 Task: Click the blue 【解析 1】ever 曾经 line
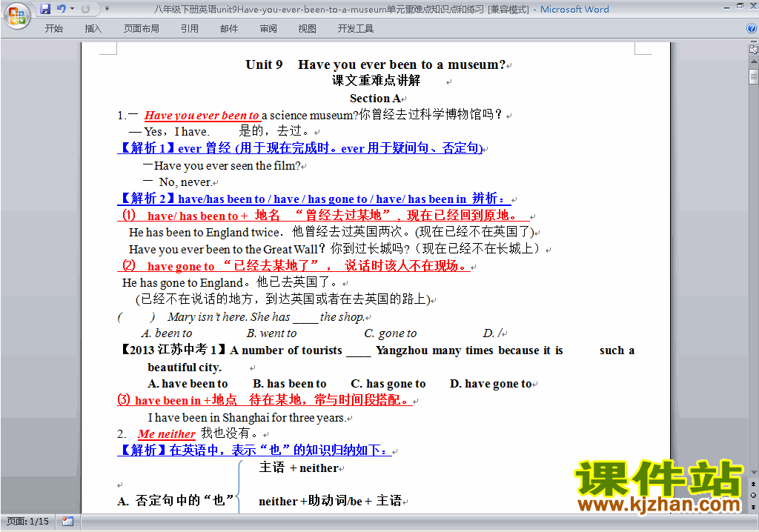[x=300, y=148]
